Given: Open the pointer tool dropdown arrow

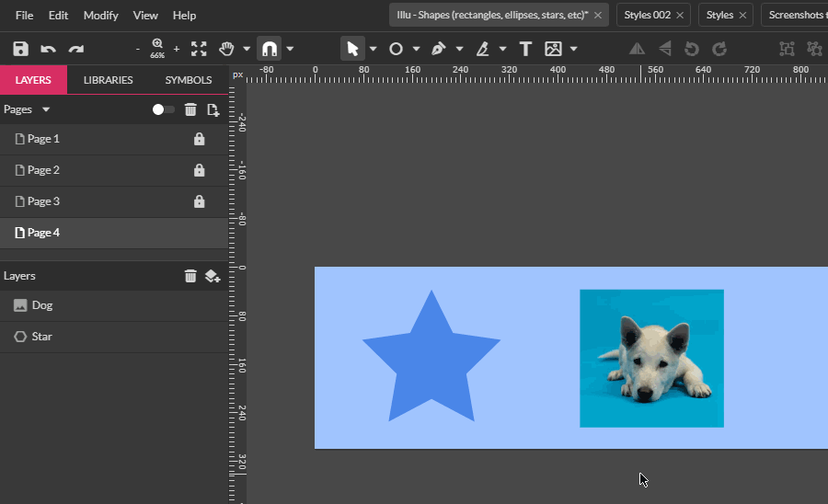Looking at the screenshot, I should [374, 49].
